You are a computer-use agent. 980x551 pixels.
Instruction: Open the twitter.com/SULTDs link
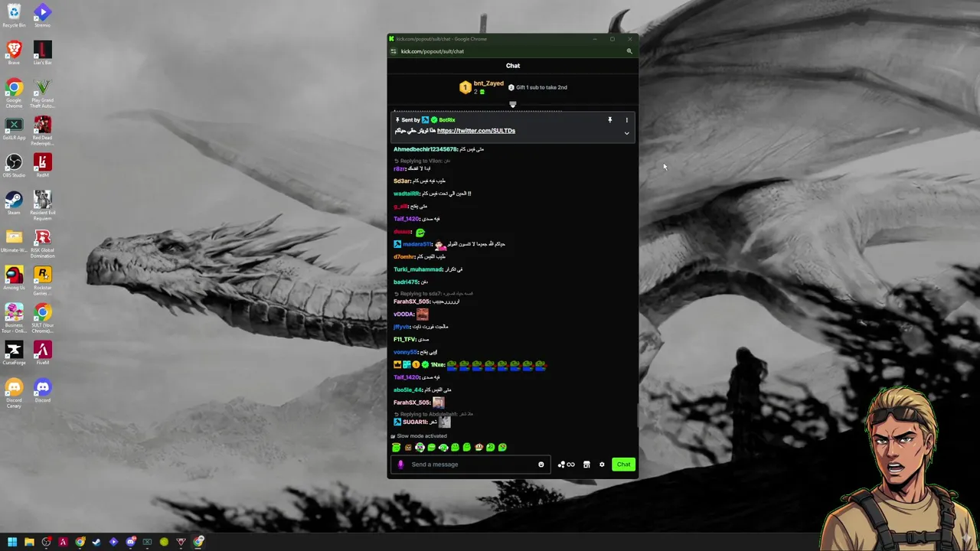click(475, 131)
